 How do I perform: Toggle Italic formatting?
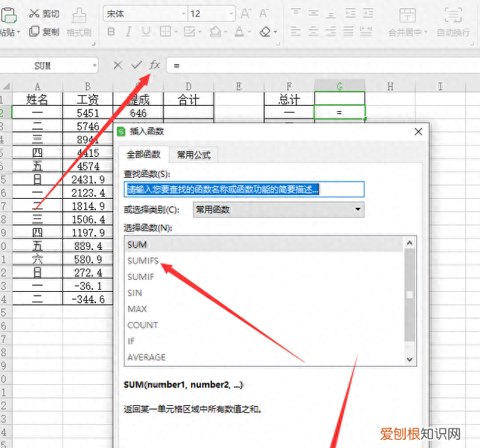(x=128, y=32)
